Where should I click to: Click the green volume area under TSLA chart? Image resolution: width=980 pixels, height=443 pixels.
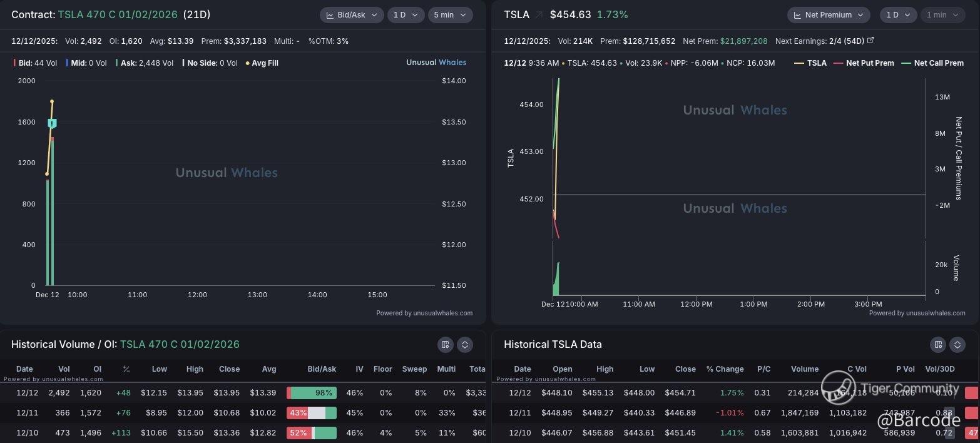pyautogui.click(x=556, y=280)
